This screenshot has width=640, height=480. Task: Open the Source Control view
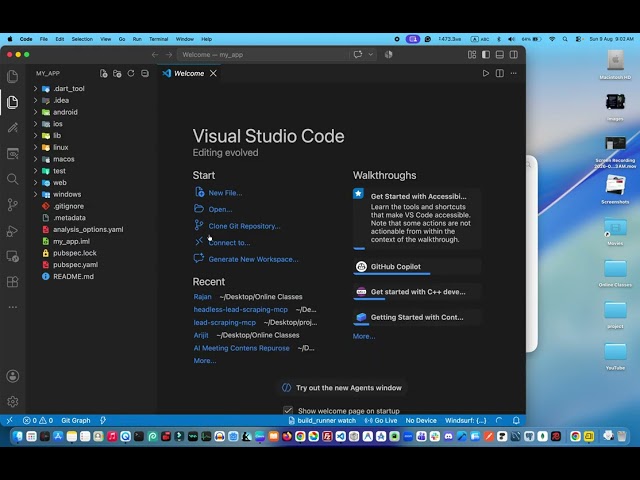tap(13, 204)
